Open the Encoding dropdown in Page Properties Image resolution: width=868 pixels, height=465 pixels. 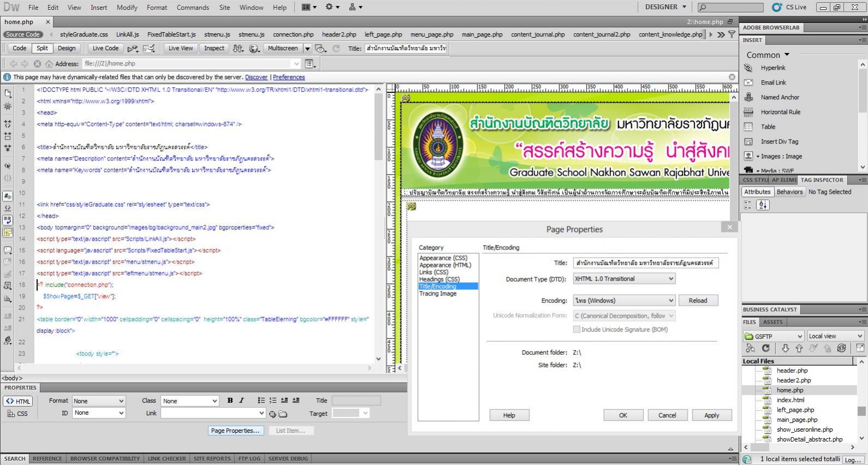pyautogui.click(x=624, y=301)
